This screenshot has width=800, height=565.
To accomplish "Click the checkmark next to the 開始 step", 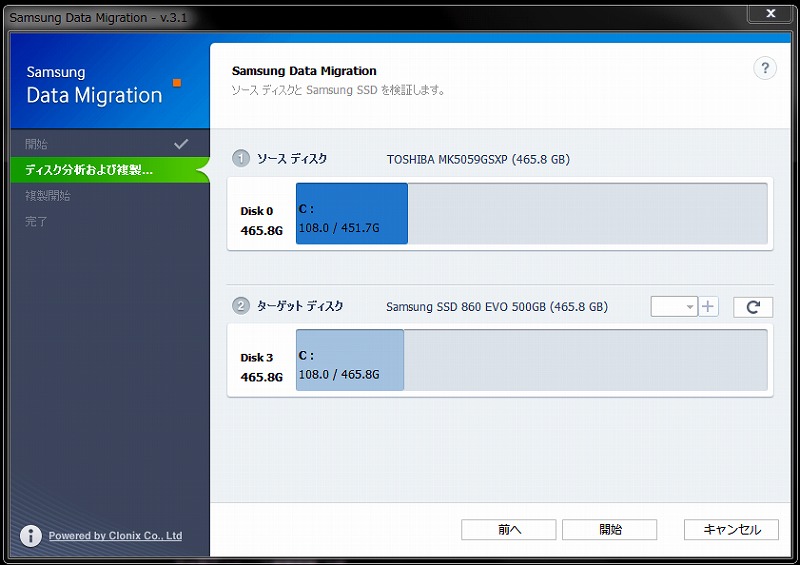I will [181, 144].
